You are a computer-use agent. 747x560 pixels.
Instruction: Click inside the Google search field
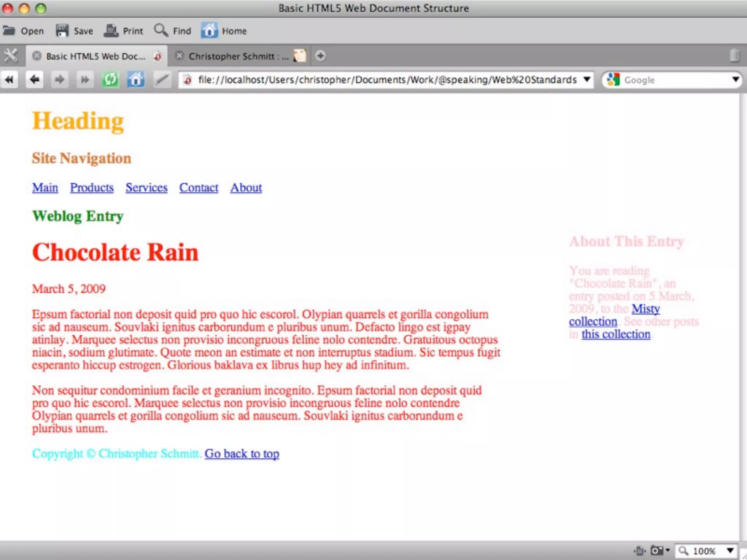pos(675,80)
